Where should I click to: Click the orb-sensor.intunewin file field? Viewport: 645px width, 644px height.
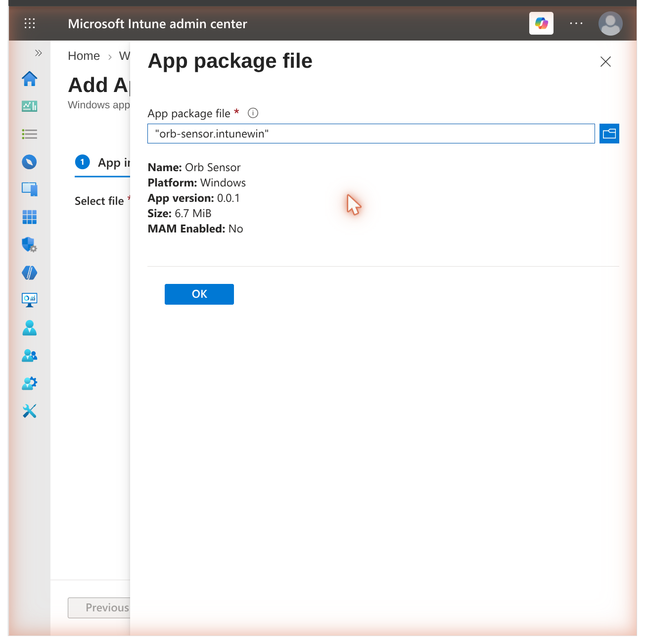click(371, 134)
